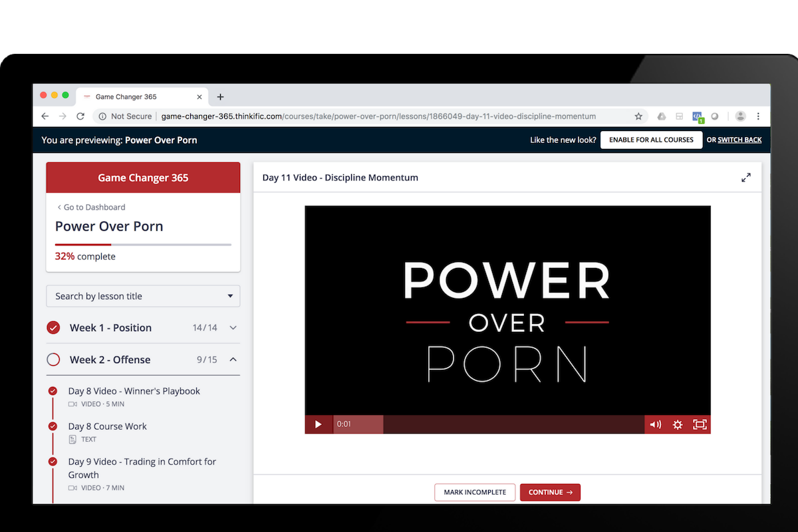Go to Dashboard via the sidebar link
This screenshot has height=532, width=798.
[x=90, y=207]
